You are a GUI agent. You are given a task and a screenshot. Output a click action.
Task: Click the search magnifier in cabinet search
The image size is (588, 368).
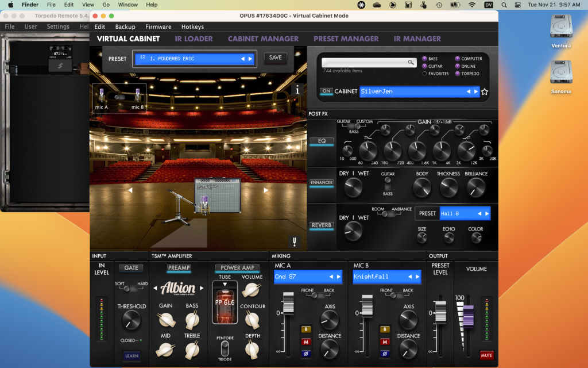coord(411,62)
